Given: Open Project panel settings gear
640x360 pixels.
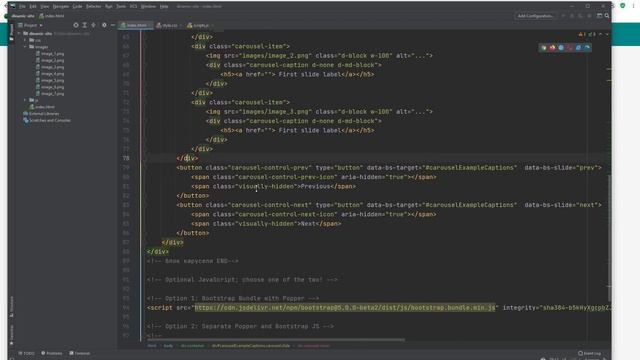Looking at the screenshot, I should pos(104,25).
